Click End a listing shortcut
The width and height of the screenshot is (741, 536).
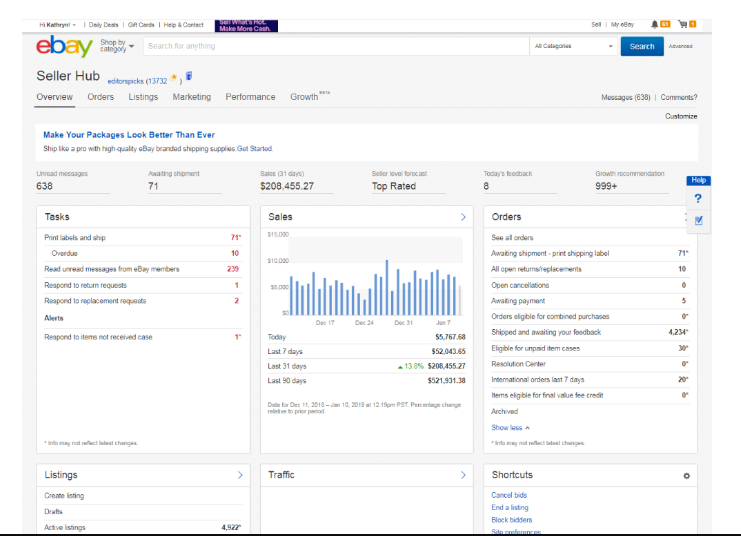[510, 508]
